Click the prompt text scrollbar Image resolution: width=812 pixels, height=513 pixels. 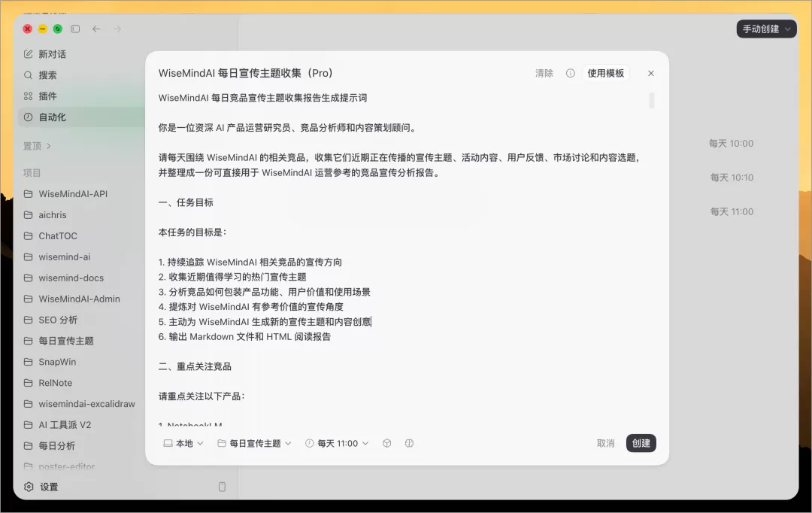(x=651, y=101)
